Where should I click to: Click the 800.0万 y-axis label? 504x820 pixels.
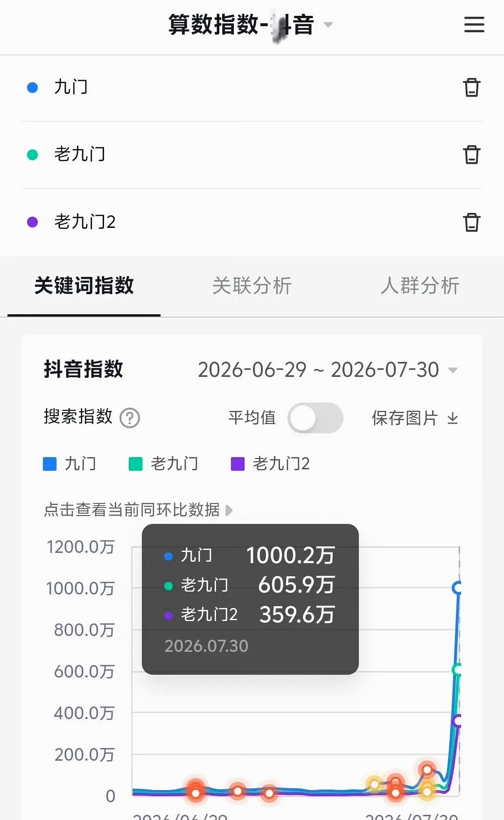coord(84,630)
